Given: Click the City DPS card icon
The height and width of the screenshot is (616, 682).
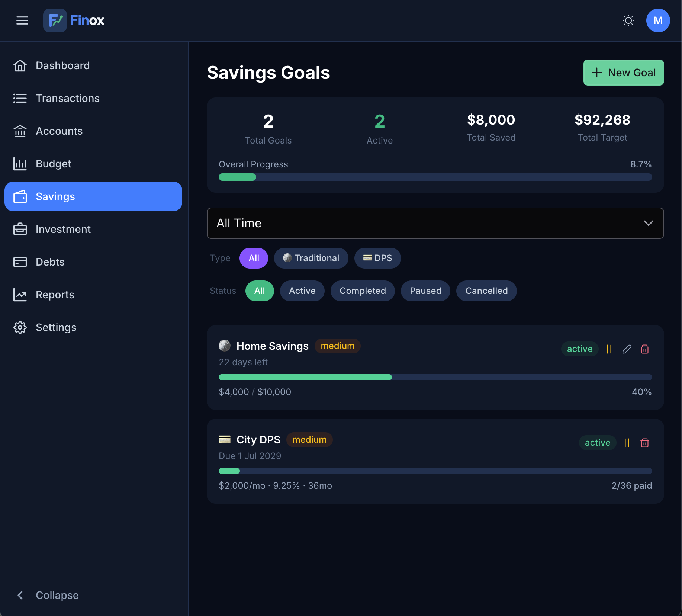Looking at the screenshot, I should pyautogui.click(x=225, y=440).
